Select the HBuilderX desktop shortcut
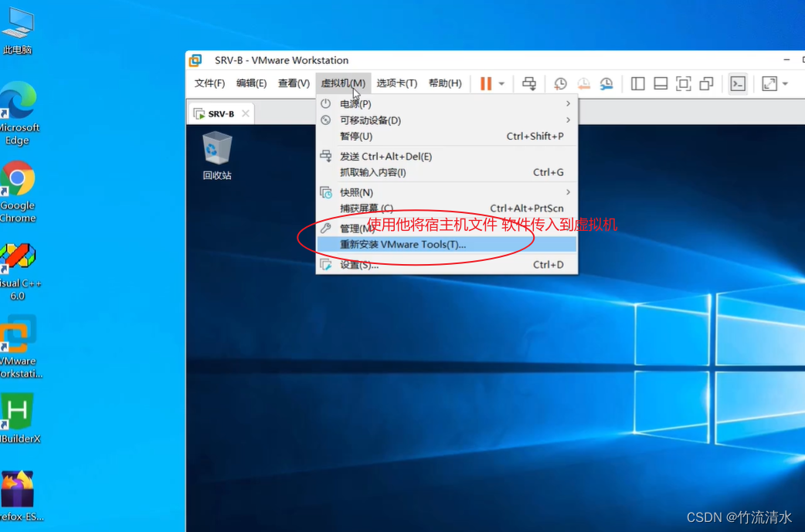The image size is (805, 532). [19, 418]
